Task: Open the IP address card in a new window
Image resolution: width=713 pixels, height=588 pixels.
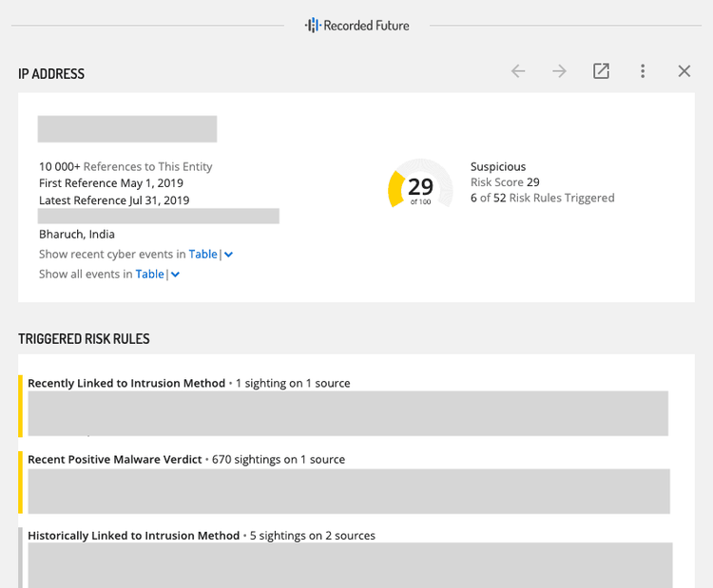Action: click(601, 71)
